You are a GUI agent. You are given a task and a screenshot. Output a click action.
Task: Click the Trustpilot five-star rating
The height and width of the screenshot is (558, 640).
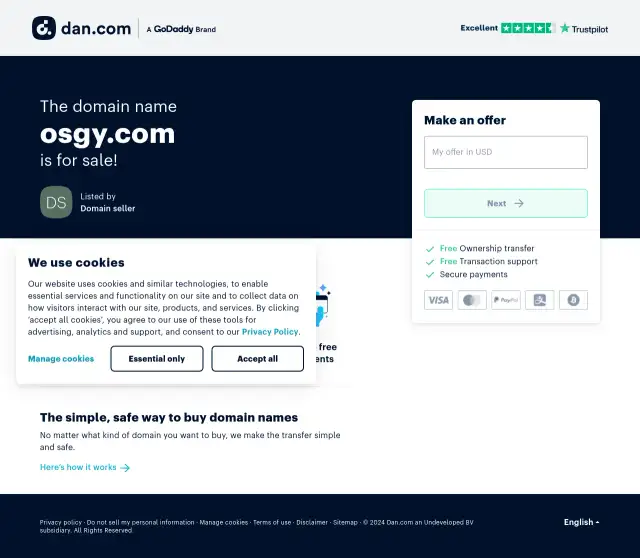click(x=527, y=28)
